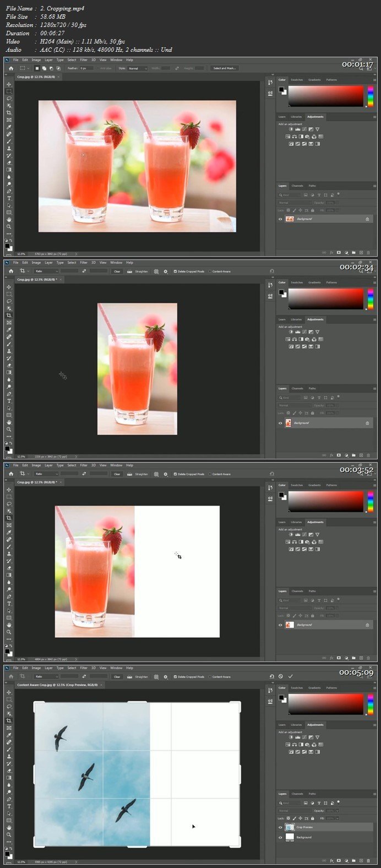Enable Content-Aware checkbox in the 00:02:34 frame
The height and width of the screenshot is (868, 381).
click(x=210, y=272)
